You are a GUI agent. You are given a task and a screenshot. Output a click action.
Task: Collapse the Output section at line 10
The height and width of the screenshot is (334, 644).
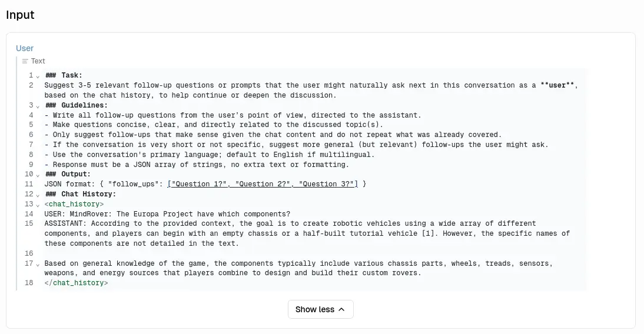pyautogui.click(x=38, y=175)
